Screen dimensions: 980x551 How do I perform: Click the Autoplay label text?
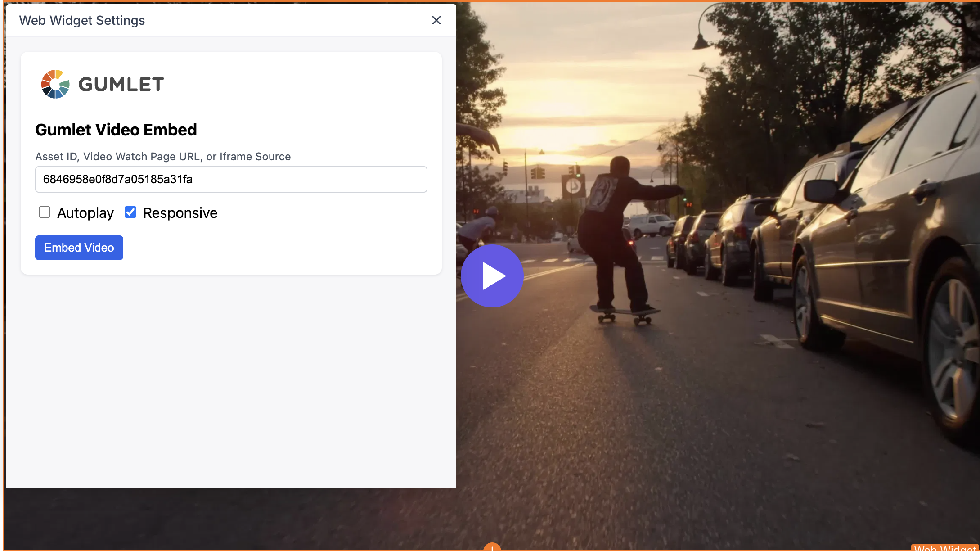85,213
